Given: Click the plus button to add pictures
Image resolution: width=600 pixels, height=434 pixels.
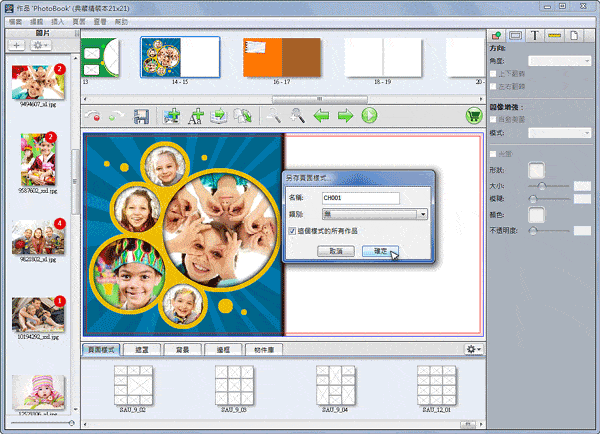Looking at the screenshot, I should [x=18, y=45].
